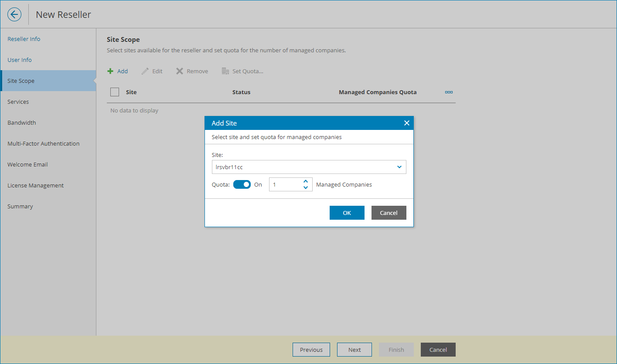Image resolution: width=617 pixels, height=364 pixels.
Task: Click inside the quota value field
Action: (286, 184)
